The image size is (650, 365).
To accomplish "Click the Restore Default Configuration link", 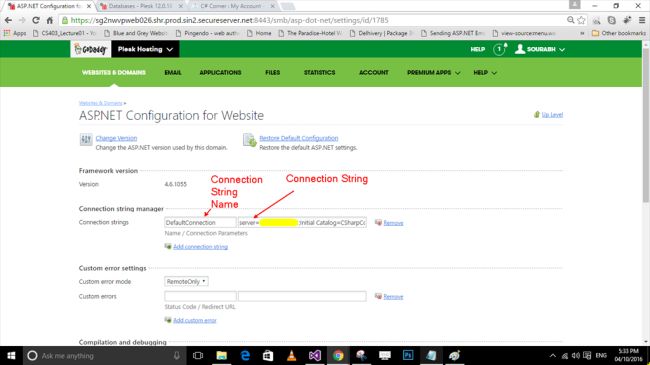I will pyautogui.click(x=298, y=138).
